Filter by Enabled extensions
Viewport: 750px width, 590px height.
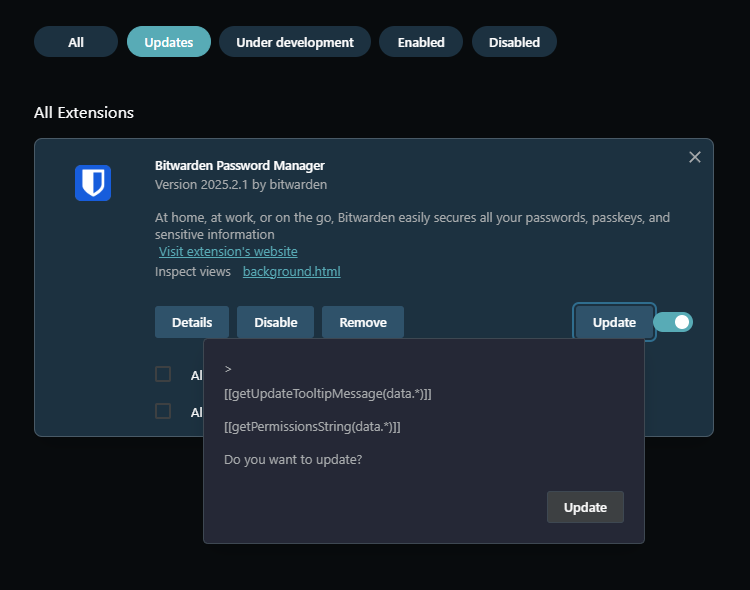pyautogui.click(x=421, y=42)
